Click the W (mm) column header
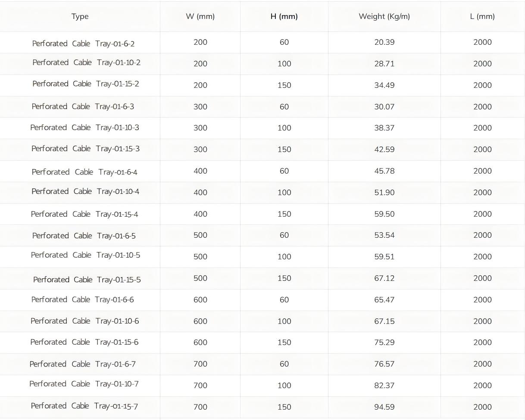This screenshot has width=525, height=420. [200, 16]
